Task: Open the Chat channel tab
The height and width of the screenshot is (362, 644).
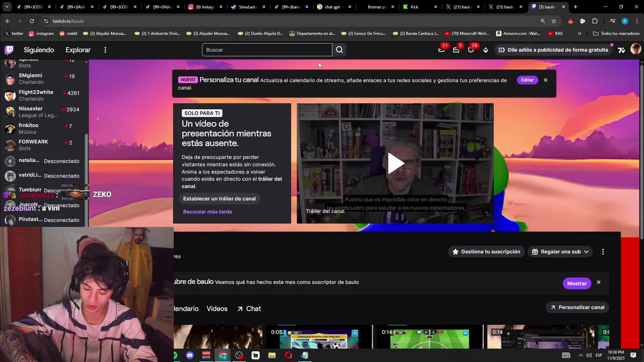Action: 249,309
